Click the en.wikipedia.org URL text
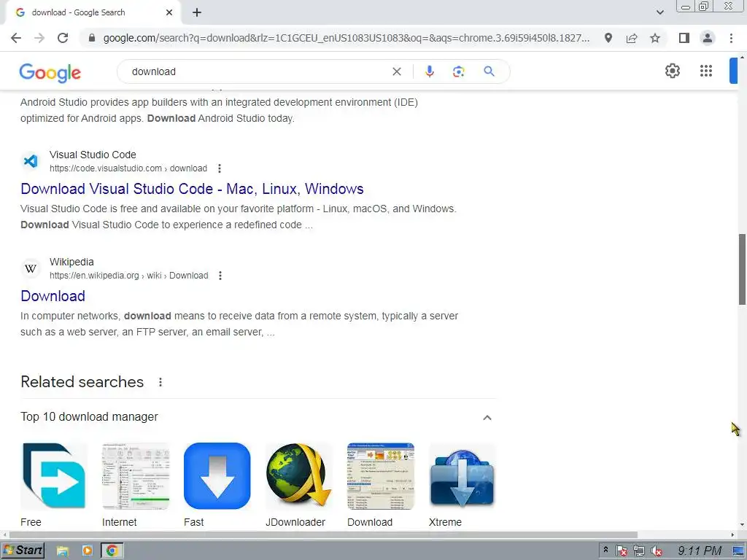Screen dimensions: 747x560 tap(128, 275)
